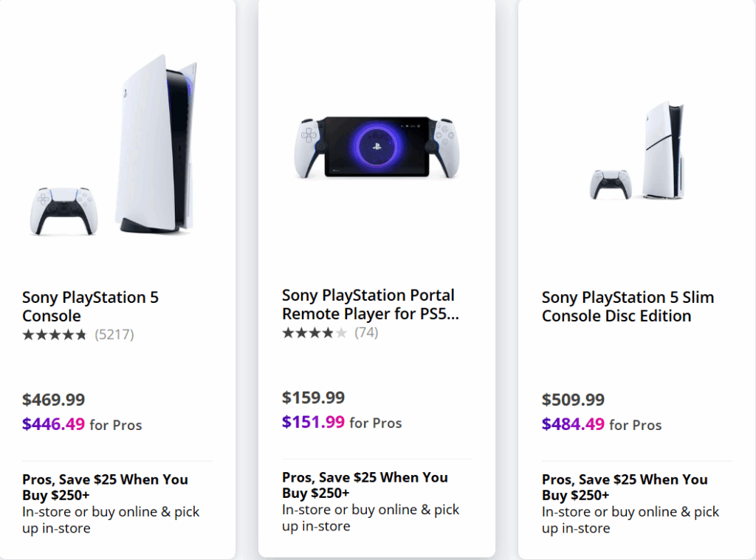Click PlayStation 5 Console star rating
756x560 pixels.
(55, 335)
